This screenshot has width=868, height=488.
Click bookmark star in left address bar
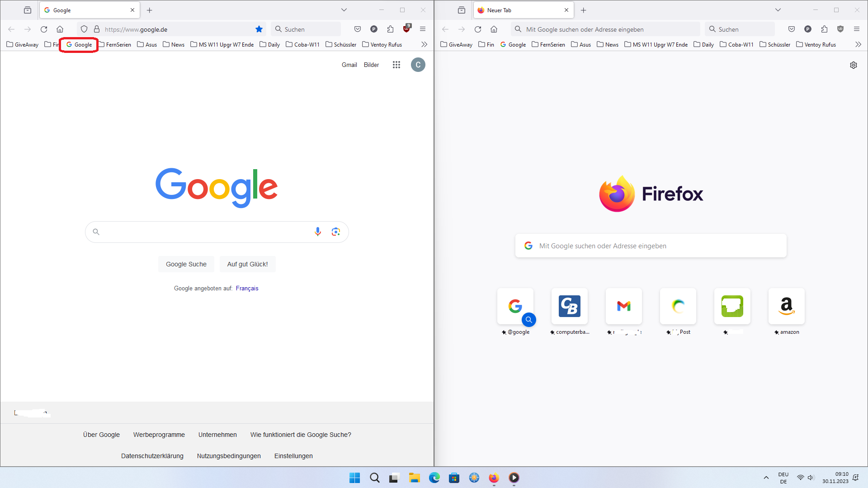pyautogui.click(x=259, y=29)
